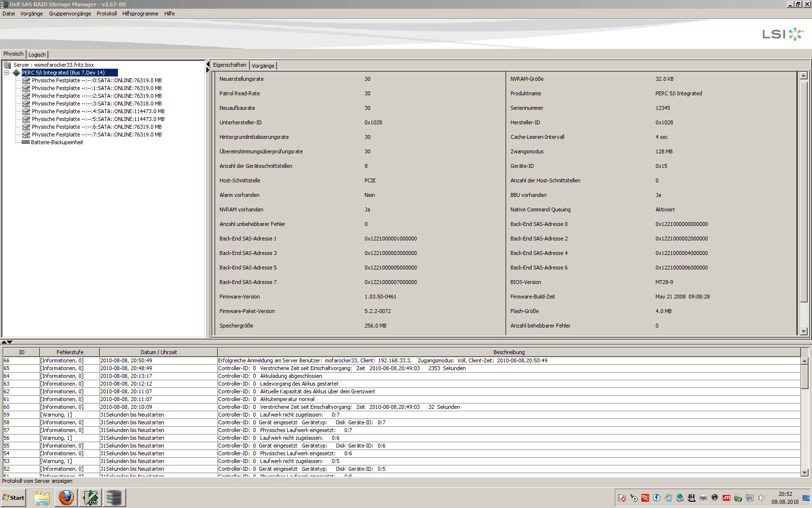812x508 pixels.
Task: Sort log by Datum / Uhrzeit column header
Action: click(x=159, y=352)
